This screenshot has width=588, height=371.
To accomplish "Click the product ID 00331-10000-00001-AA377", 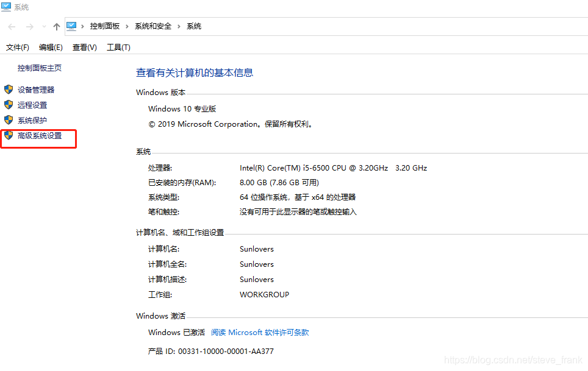I will (x=226, y=351).
